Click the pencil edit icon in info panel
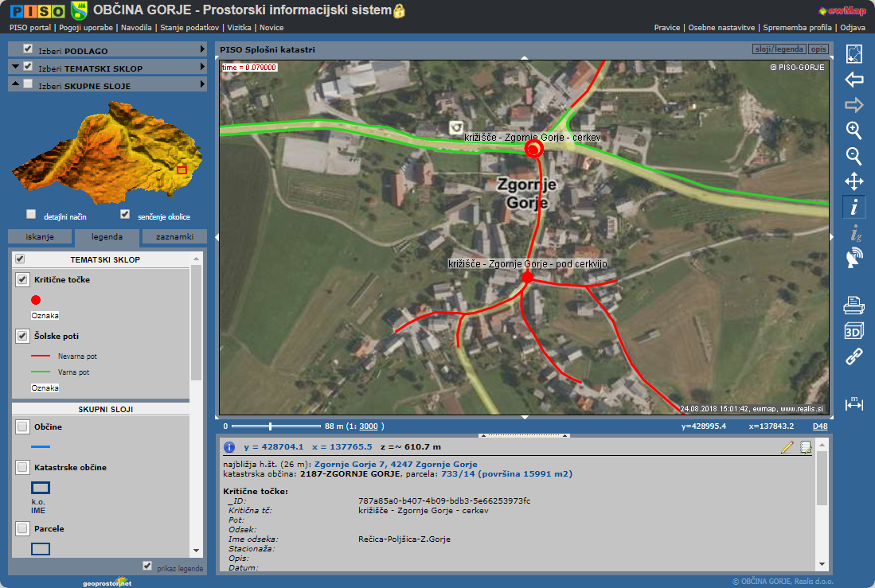This screenshot has height=588, width=875. pyautogui.click(x=787, y=447)
